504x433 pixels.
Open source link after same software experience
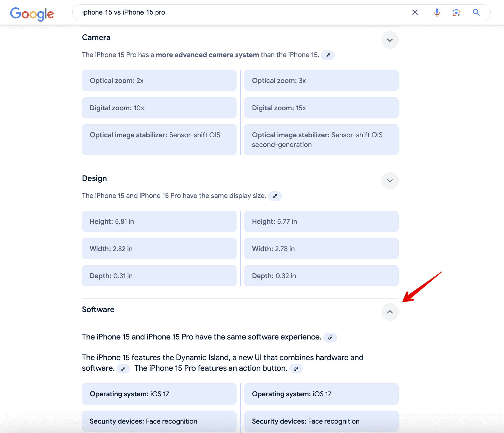pyautogui.click(x=330, y=337)
